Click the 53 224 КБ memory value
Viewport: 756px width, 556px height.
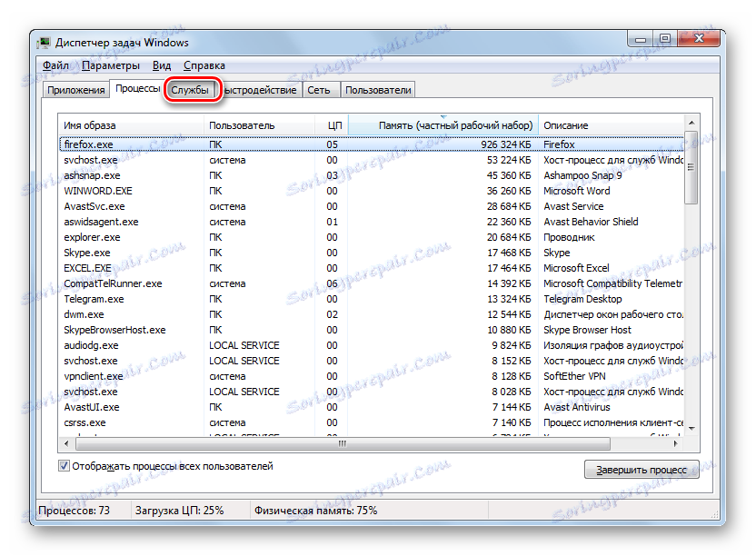coord(509,160)
